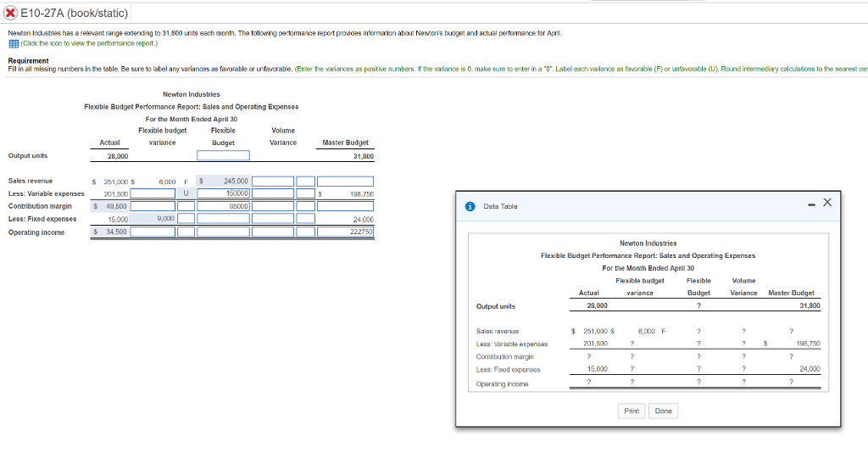Close the Data Table dialog
Screen dimensions: 868x453
[x=827, y=203]
